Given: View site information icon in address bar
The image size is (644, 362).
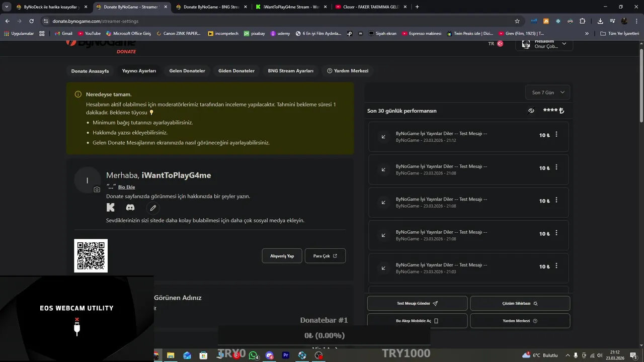Looking at the screenshot, I should coord(46,21).
